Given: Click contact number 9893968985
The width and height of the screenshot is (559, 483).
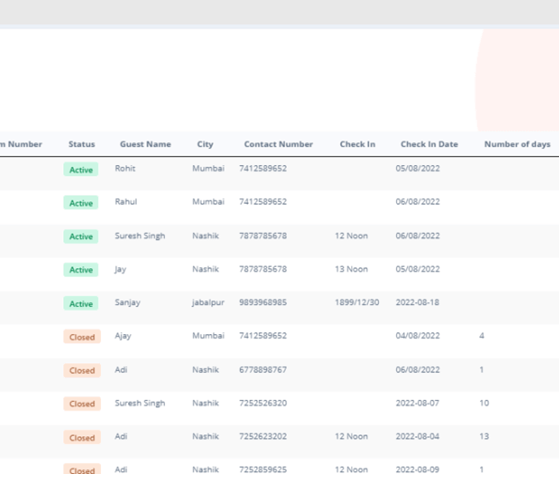Looking at the screenshot, I should 263,302.
